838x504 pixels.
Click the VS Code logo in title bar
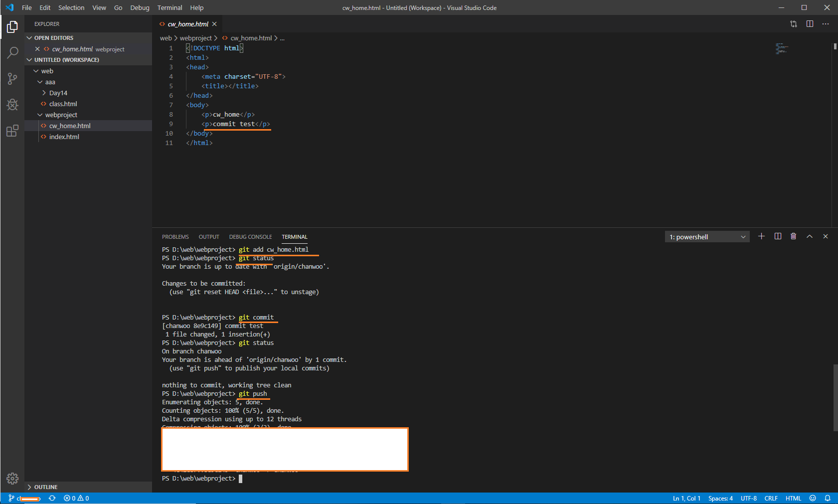click(9, 7)
